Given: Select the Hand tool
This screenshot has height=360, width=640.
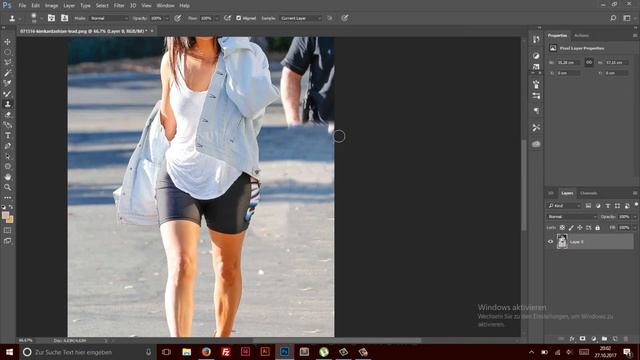Looking at the screenshot, I should click(x=7, y=177).
